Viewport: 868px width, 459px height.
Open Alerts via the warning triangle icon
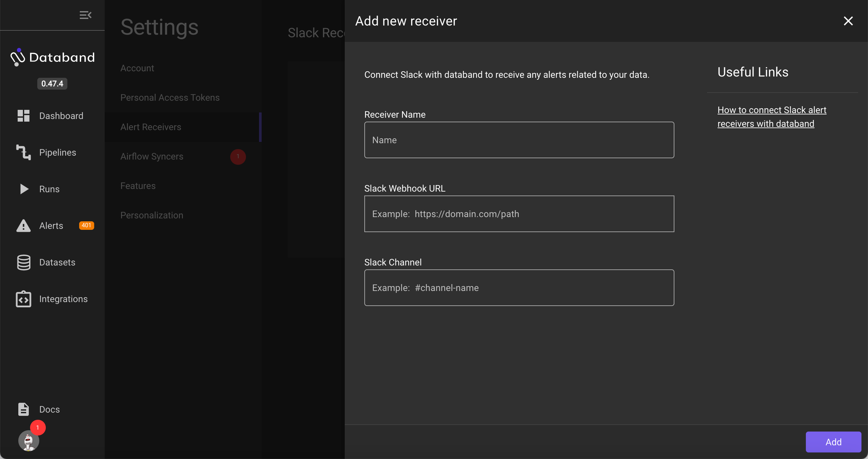point(23,226)
